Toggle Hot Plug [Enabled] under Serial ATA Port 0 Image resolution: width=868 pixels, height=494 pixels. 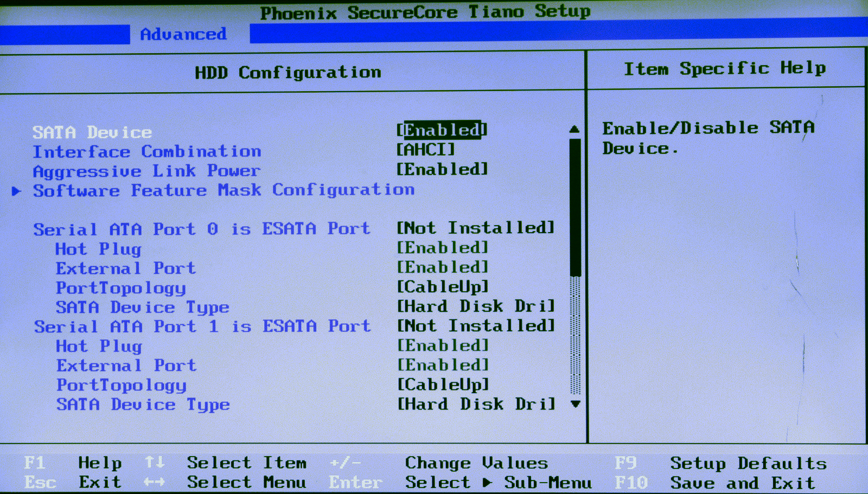(443, 248)
